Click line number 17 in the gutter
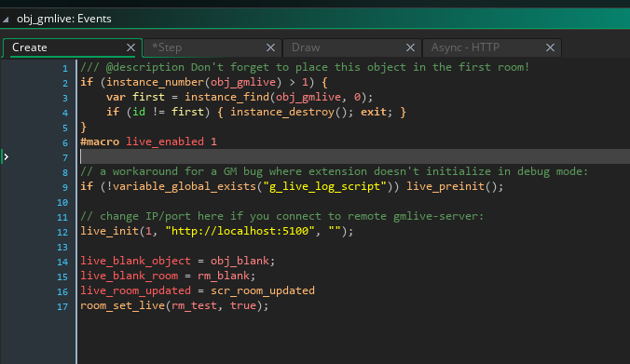Viewport: 630px width, 364px height. [62, 307]
